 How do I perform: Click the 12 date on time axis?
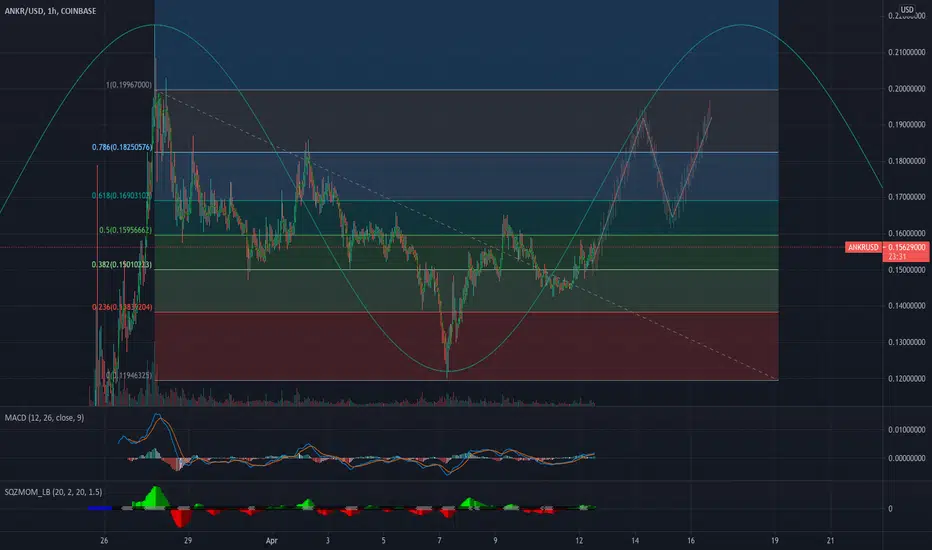coord(579,540)
